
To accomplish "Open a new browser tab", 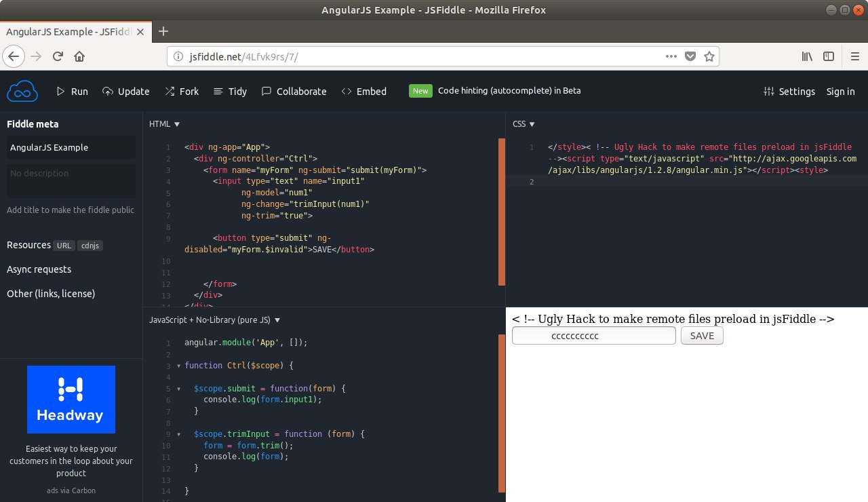I will point(163,31).
